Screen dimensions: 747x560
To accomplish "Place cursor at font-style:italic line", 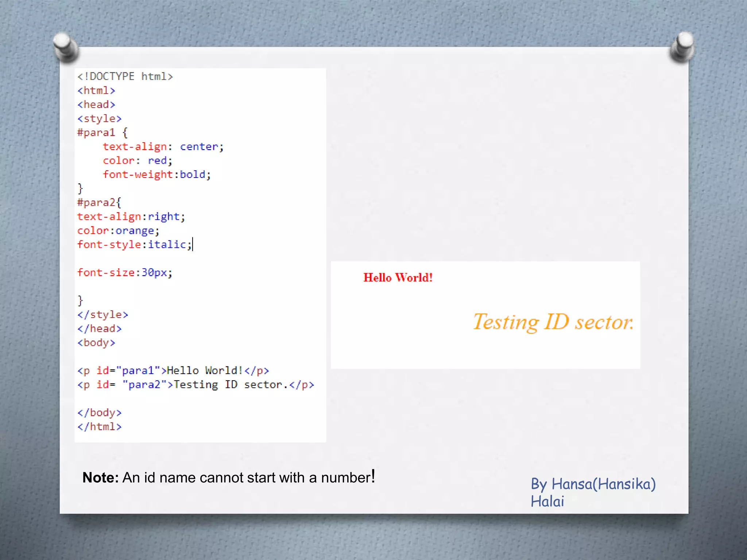I will [134, 244].
